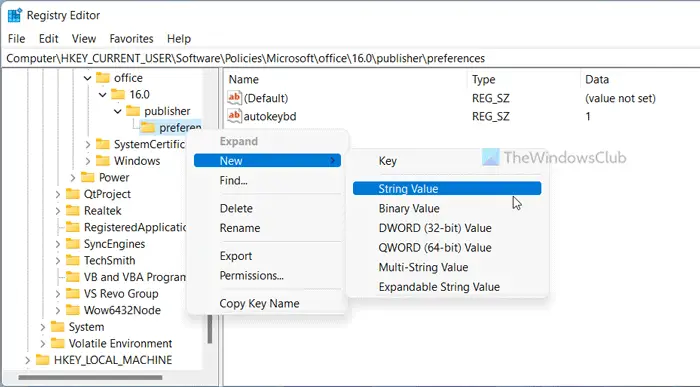Click the (Default) string value icon

234,97
